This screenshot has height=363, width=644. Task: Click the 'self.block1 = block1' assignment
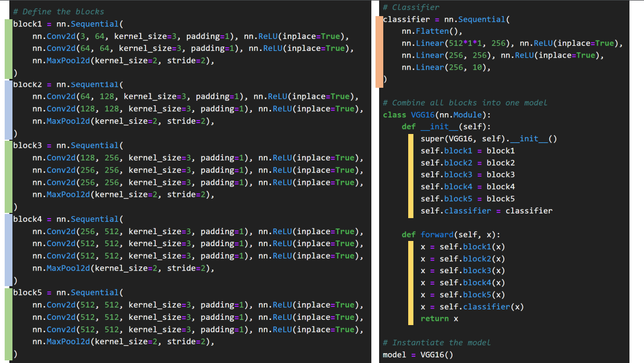point(468,151)
